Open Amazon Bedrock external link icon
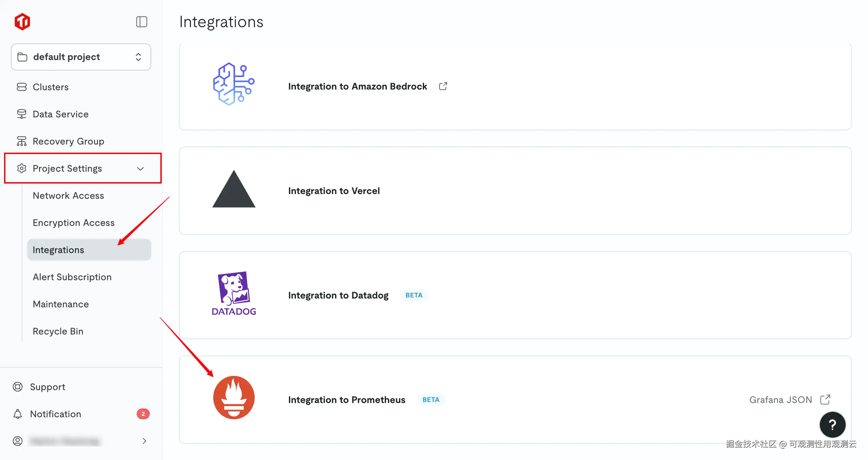 443,86
